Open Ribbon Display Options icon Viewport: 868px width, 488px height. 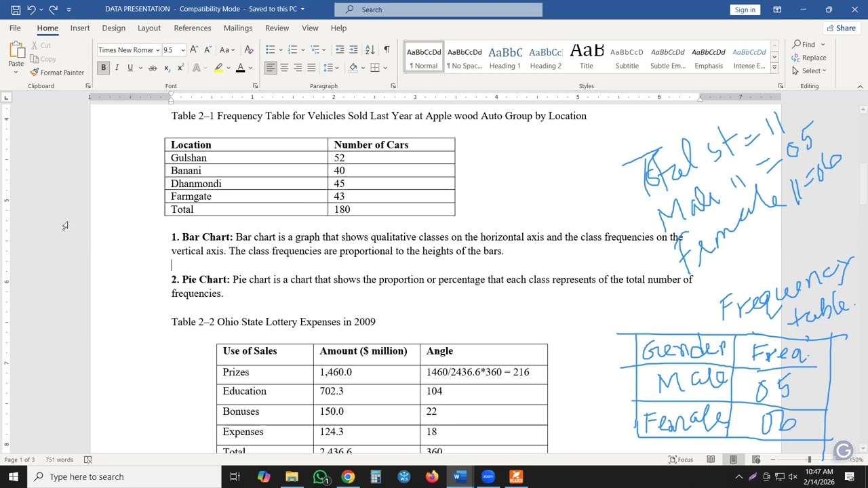point(777,9)
